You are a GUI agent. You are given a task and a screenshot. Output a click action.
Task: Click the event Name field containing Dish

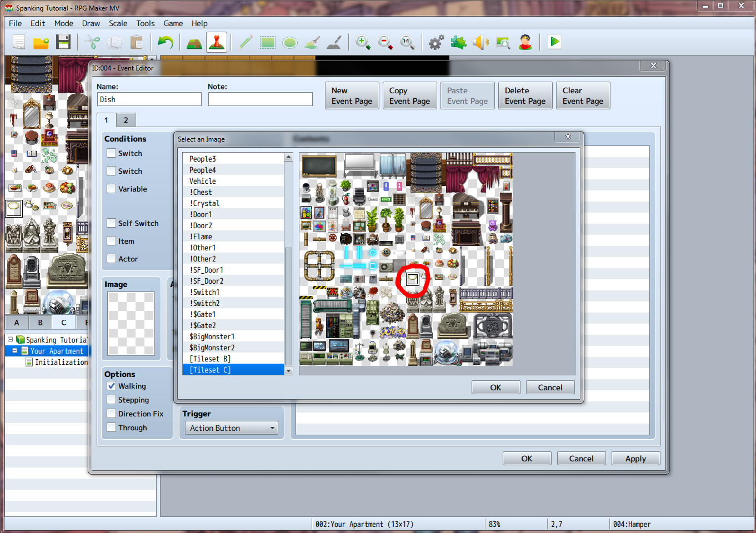tap(149, 99)
